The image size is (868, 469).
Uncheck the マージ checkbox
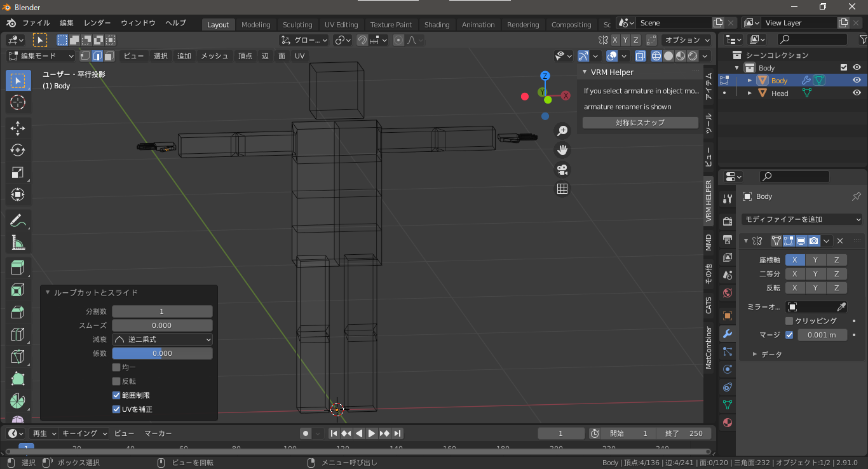point(789,335)
